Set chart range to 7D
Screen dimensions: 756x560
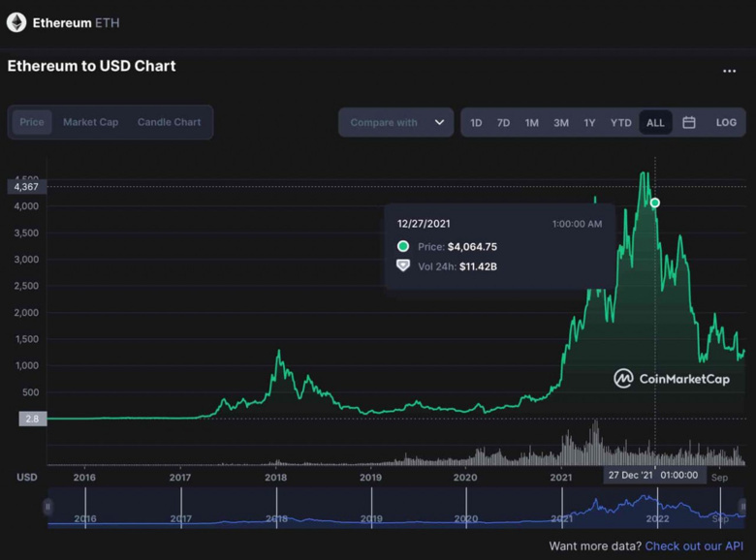(503, 123)
